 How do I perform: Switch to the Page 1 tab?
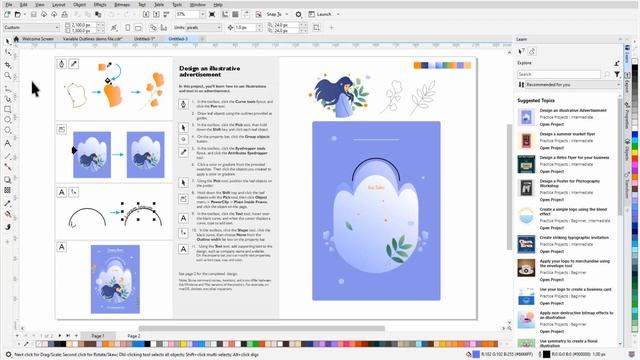[x=98, y=336]
